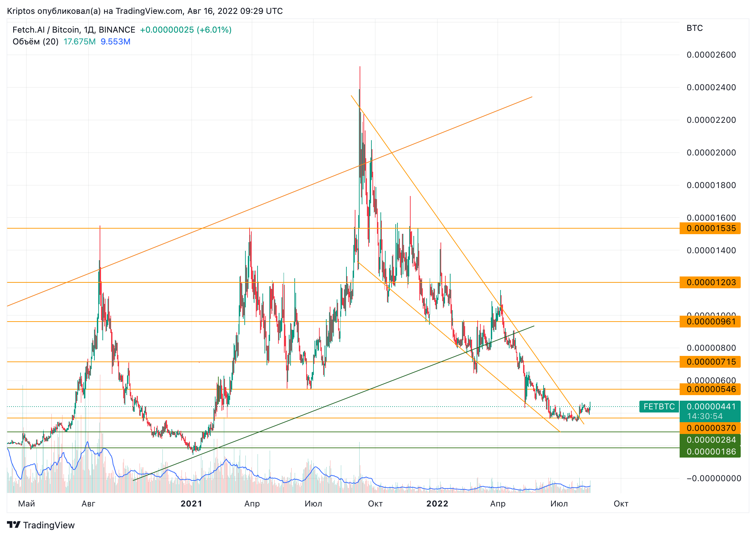Click the Объём (20) volume indicator label

click(x=35, y=42)
